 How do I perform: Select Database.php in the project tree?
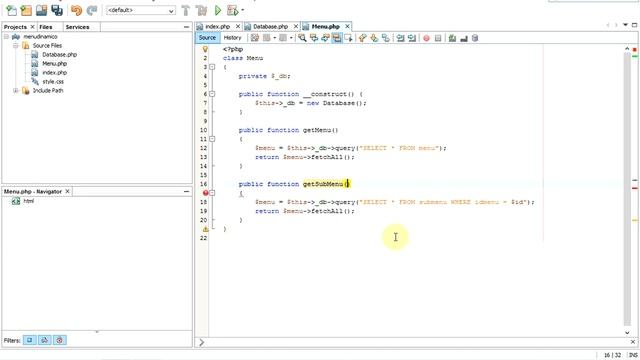click(x=59, y=55)
